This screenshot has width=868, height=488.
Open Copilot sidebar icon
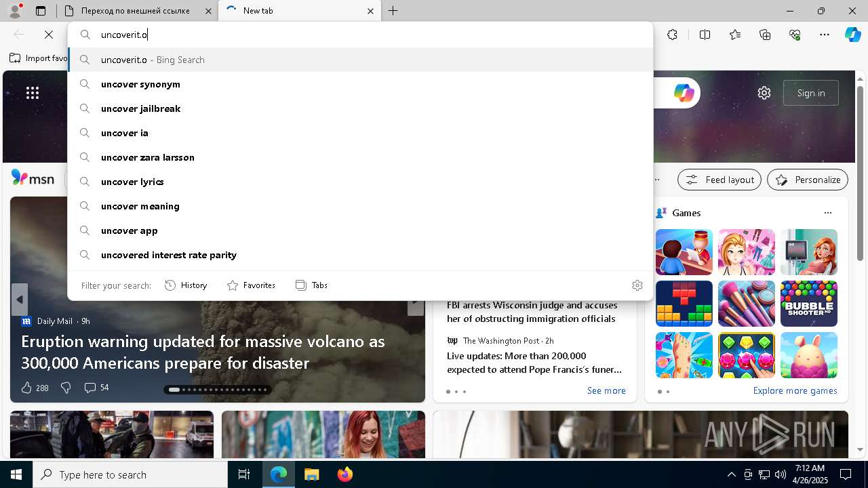tap(852, 35)
